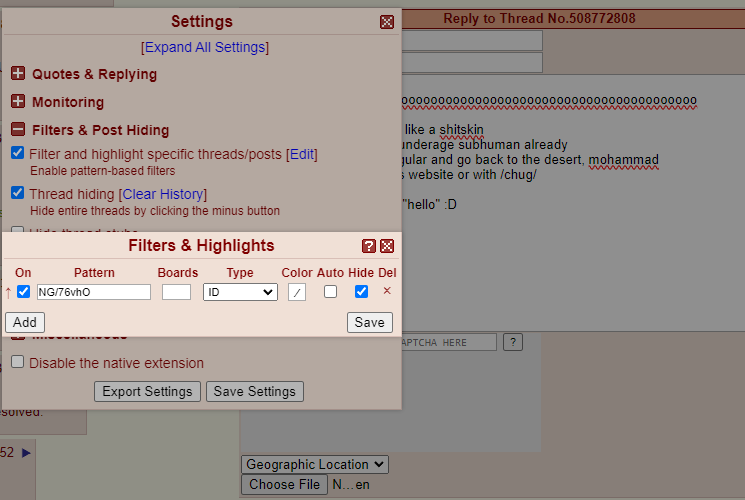Image resolution: width=745 pixels, height=500 pixels.
Task: Click the Pattern field containing NG/76vhO
Action: coord(94,292)
